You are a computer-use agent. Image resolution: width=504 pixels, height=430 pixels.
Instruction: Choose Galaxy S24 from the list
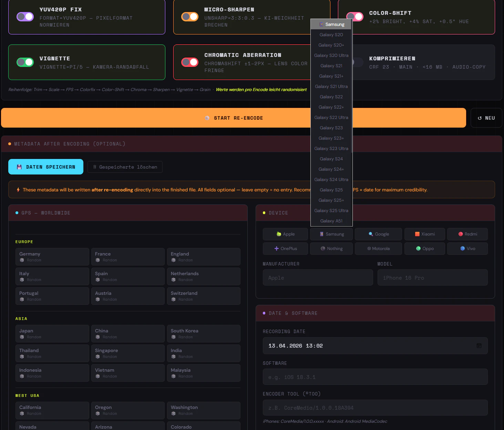click(331, 159)
